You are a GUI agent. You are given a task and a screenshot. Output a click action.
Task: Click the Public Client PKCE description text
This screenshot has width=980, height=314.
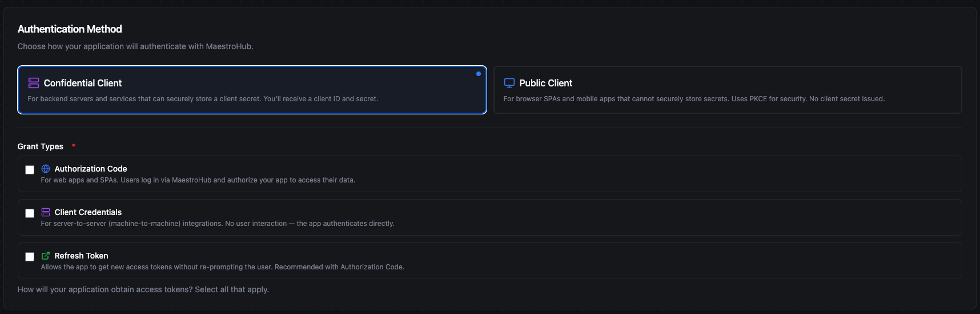pos(693,99)
